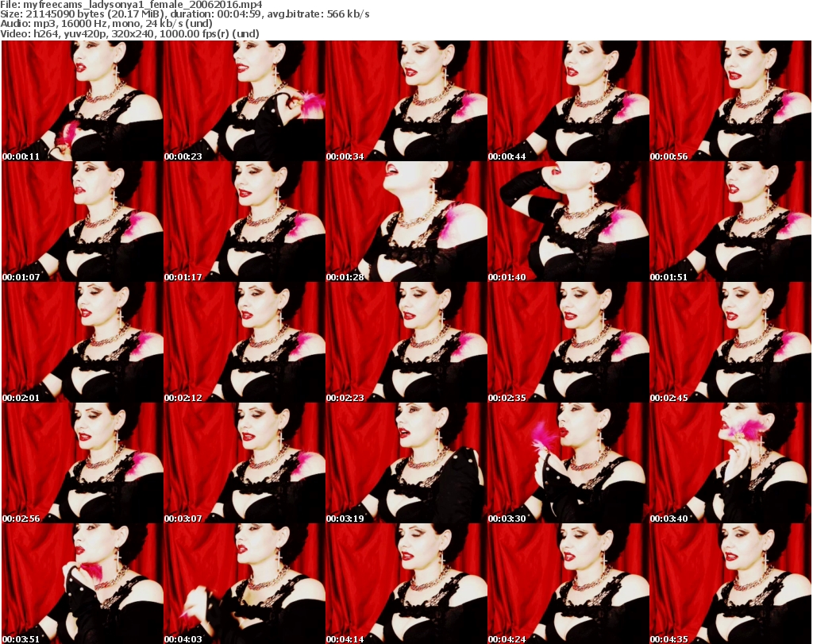Select the thumbnail frame at 00:02:23
Screen dimensions: 813x644
[406, 343]
